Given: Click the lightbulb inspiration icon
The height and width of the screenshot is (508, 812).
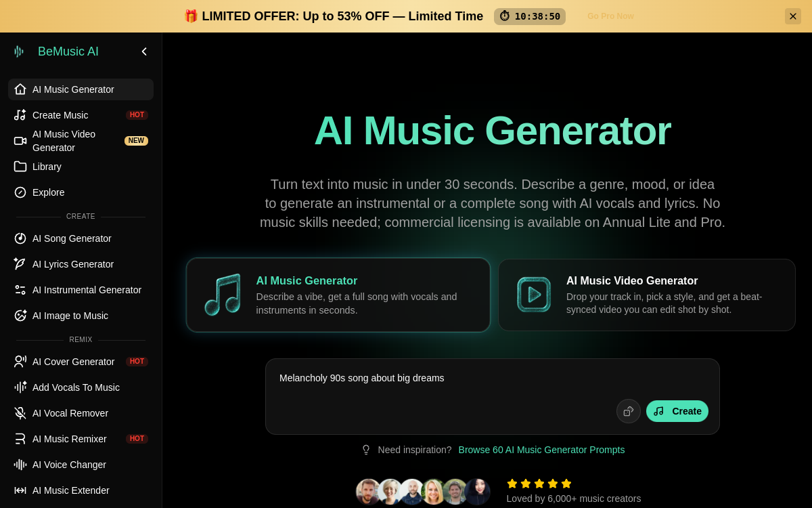Looking at the screenshot, I should pyautogui.click(x=366, y=450).
